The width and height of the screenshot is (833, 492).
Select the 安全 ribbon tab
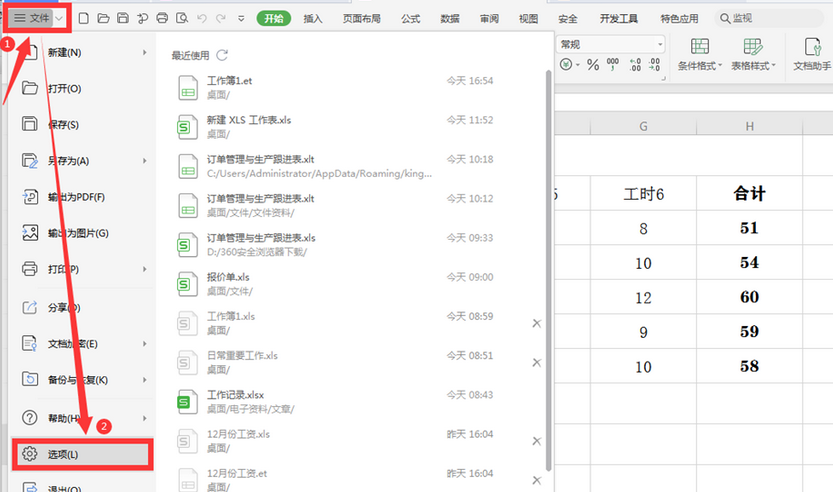click(x=568, y=19)
